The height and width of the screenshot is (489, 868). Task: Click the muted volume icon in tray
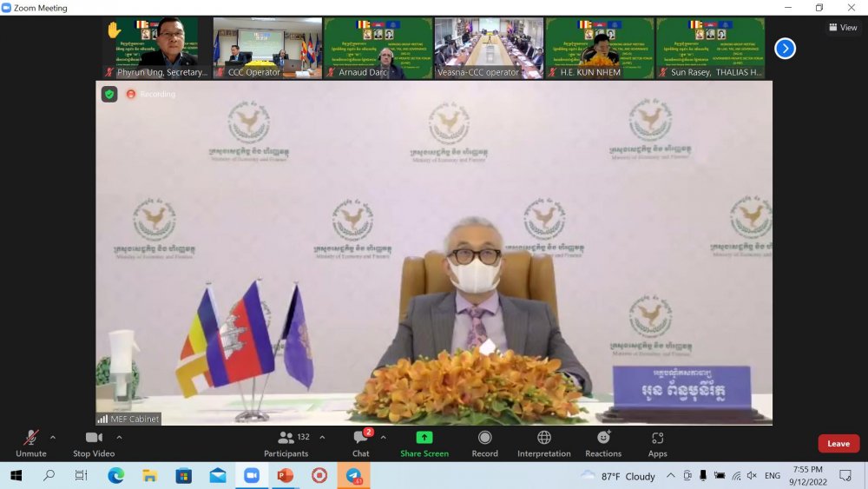pyautogui.click(x=752, y=476)
